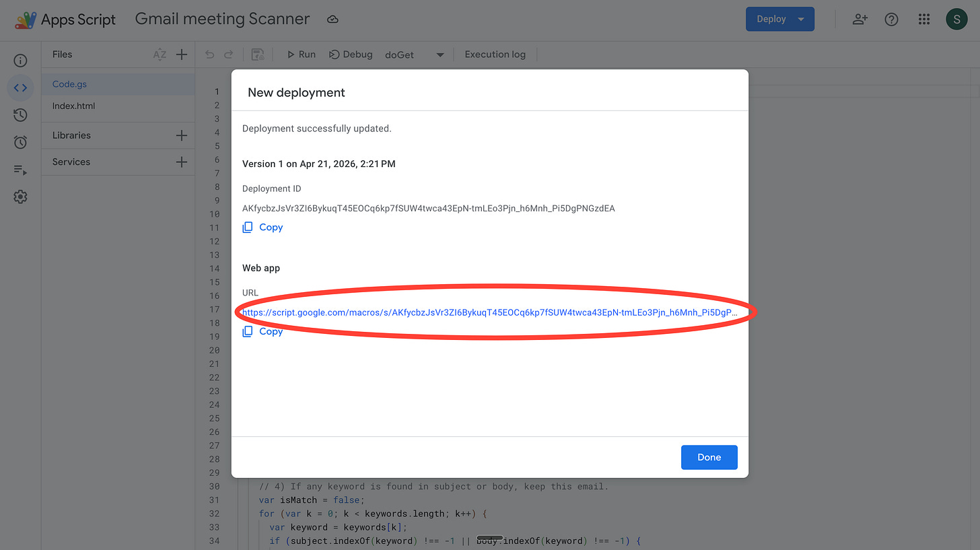Select the Code.gs file
Screen dimensions: 980x550
click(118, 84)
